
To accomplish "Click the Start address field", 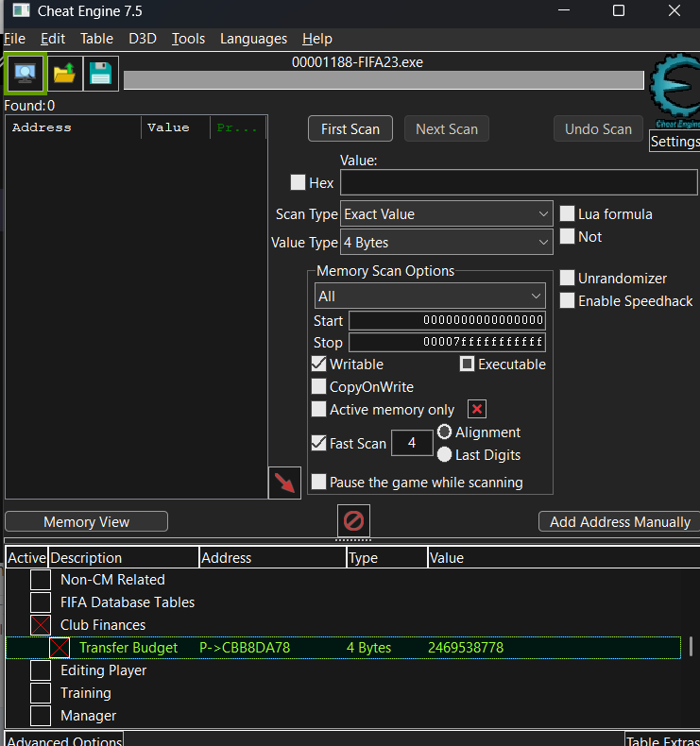I will [447, 320].
